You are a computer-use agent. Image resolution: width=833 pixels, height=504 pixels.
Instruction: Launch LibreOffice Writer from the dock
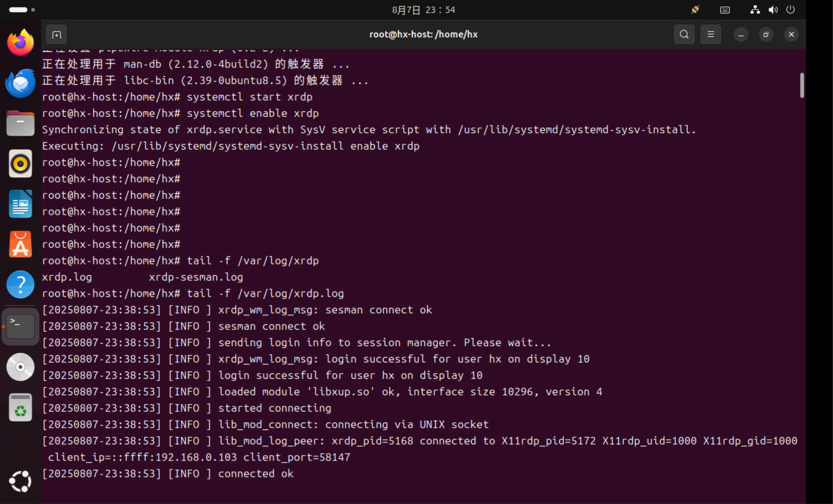click(21, 204)
